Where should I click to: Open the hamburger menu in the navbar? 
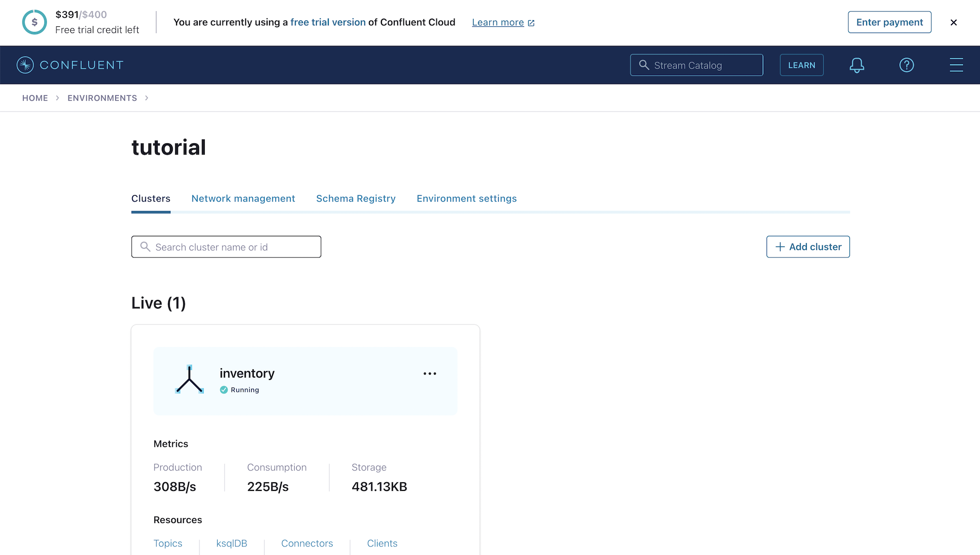point(956,65)
